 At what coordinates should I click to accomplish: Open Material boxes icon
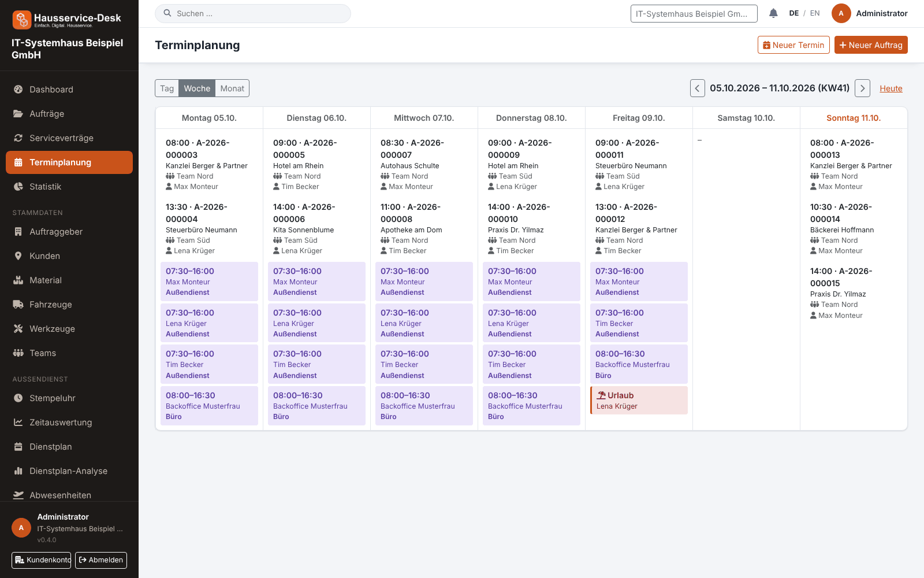click(x=18, y=280)
